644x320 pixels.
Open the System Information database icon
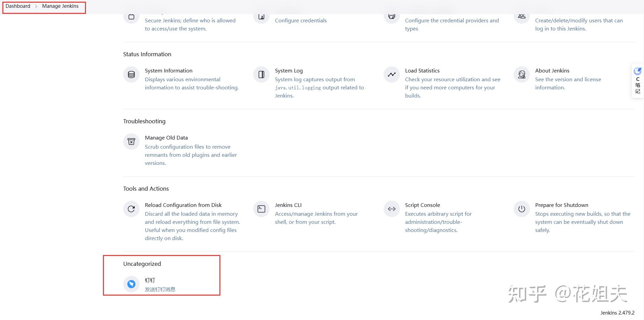tap(131, 74)
